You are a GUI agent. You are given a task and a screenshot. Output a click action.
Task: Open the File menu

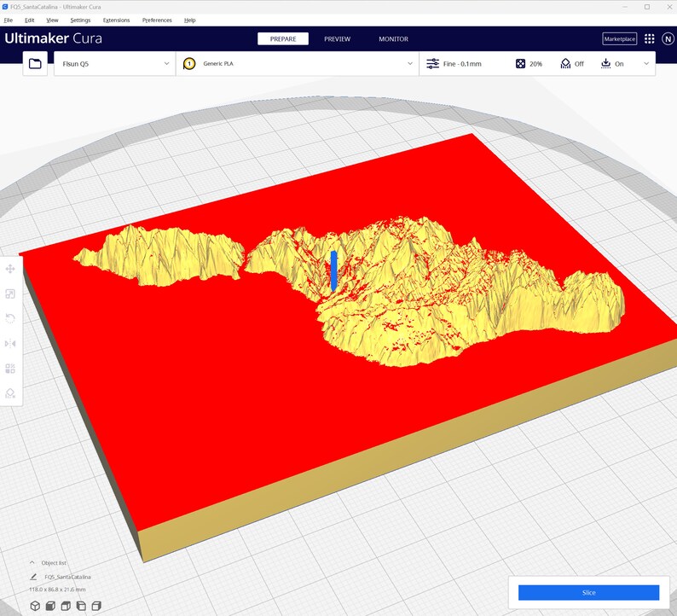coord(9,20)
